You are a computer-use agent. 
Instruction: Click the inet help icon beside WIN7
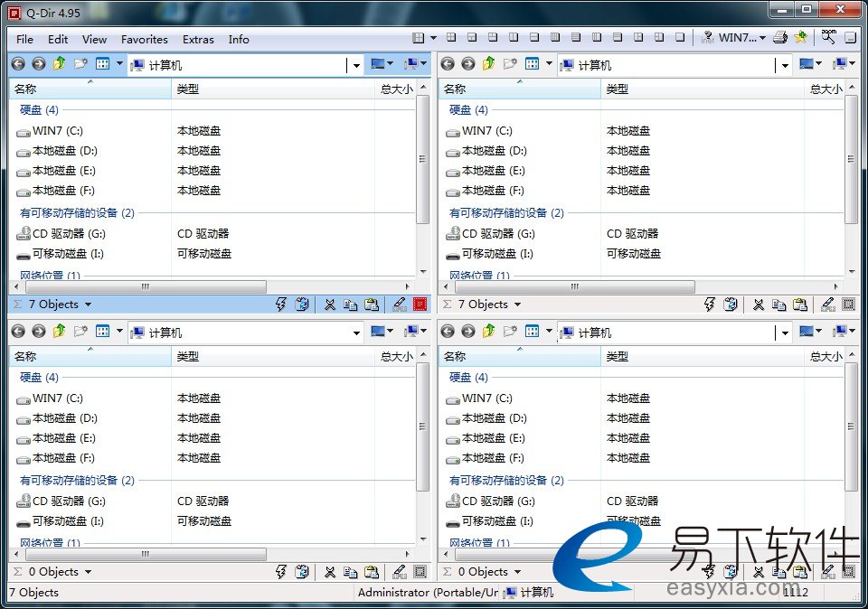pyautogui.click(x=707, y=38)
